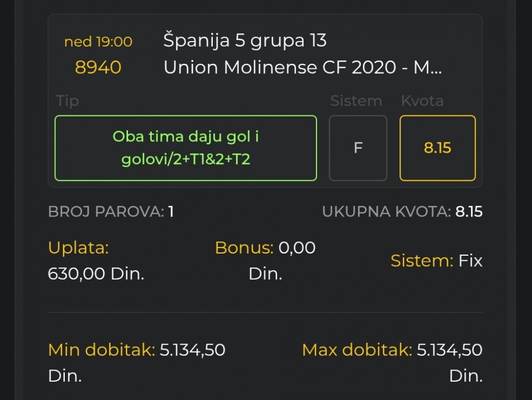
Task: Click the F system box
Action: coord(358,148)
